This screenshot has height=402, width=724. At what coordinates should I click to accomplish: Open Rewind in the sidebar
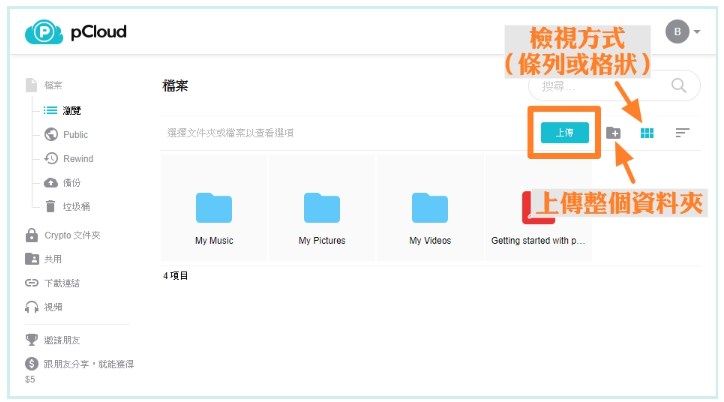[77, 158]
